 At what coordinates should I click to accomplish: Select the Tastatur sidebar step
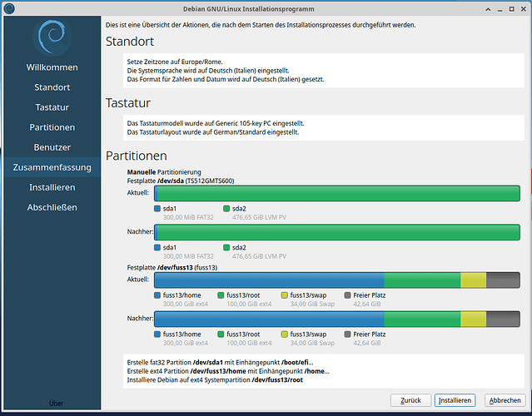(x=52, y=107)
